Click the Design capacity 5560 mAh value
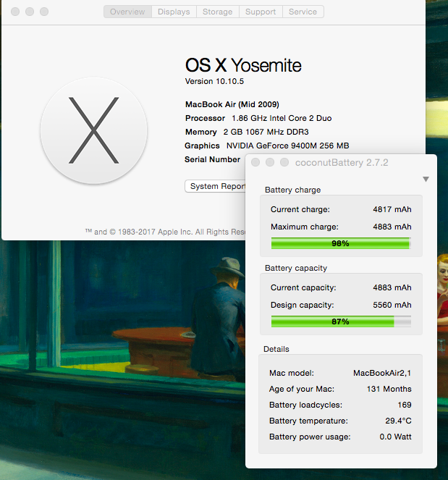448x480 pixels. click(x=392, y=305)
